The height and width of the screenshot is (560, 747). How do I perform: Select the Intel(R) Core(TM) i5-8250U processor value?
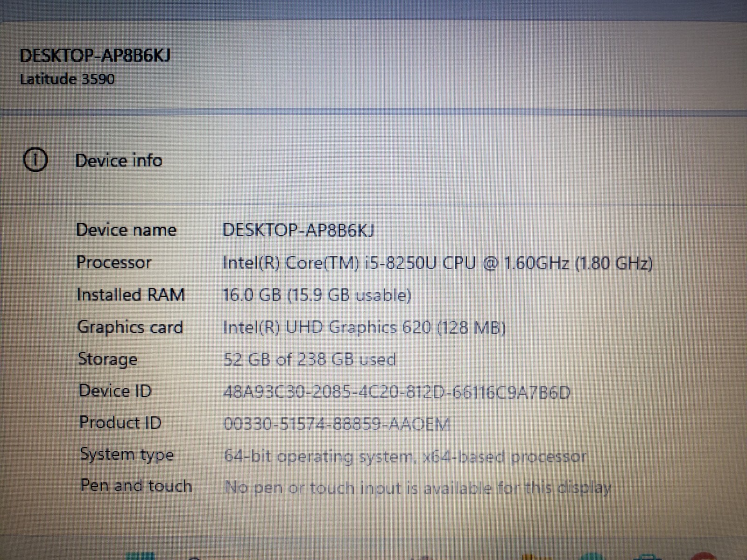[x=437, y=263]
